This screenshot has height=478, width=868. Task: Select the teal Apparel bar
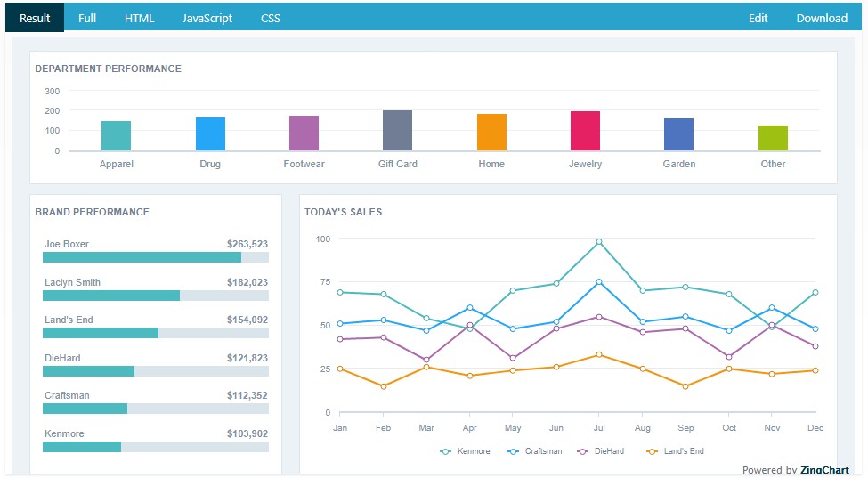point(117,135)
